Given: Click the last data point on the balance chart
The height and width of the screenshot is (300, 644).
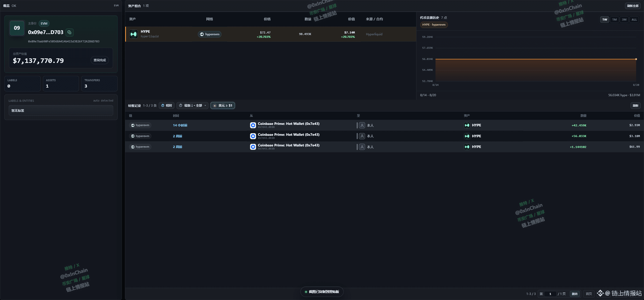Looking at the screenshot, I should point(636,59).
